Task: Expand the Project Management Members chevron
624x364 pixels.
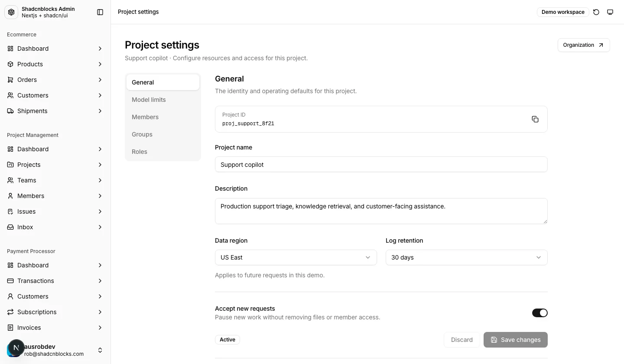Action: coord(100,196)
